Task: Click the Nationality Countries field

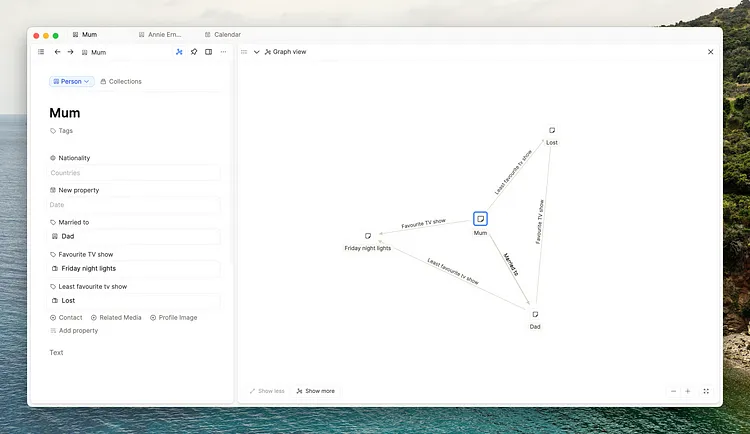Action: coord(134,173)
